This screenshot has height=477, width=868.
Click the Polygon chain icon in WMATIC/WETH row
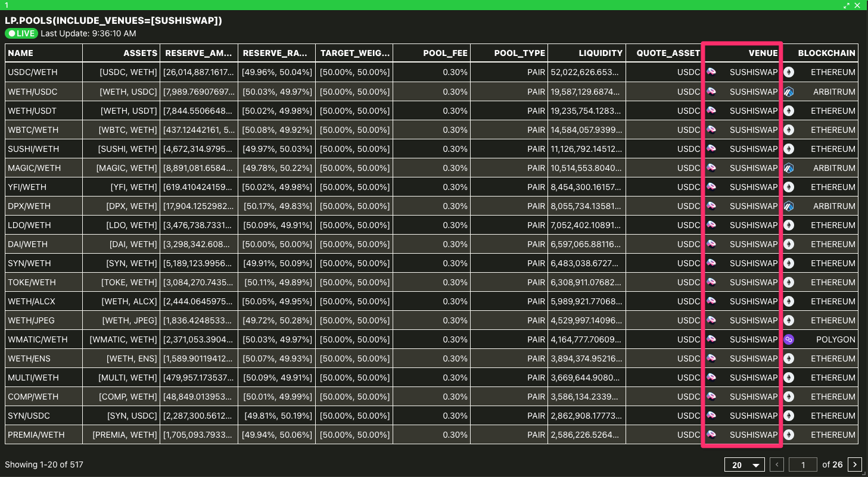(789, 339)
